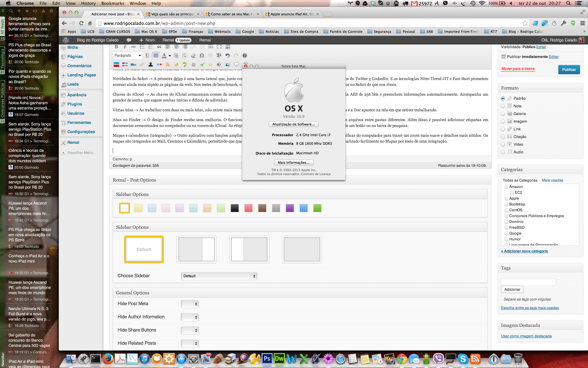Click the Usar como imagem destacada link
This screenshot has width=588, height=368.
[x=526, y=336]
